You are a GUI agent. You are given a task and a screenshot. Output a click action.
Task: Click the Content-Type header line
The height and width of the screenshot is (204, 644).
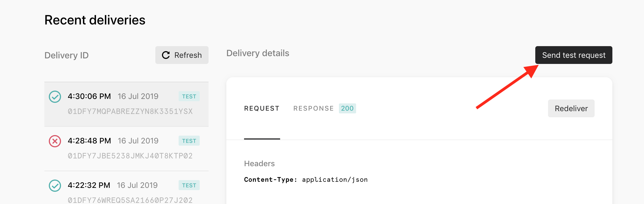(x=306, y=180)
